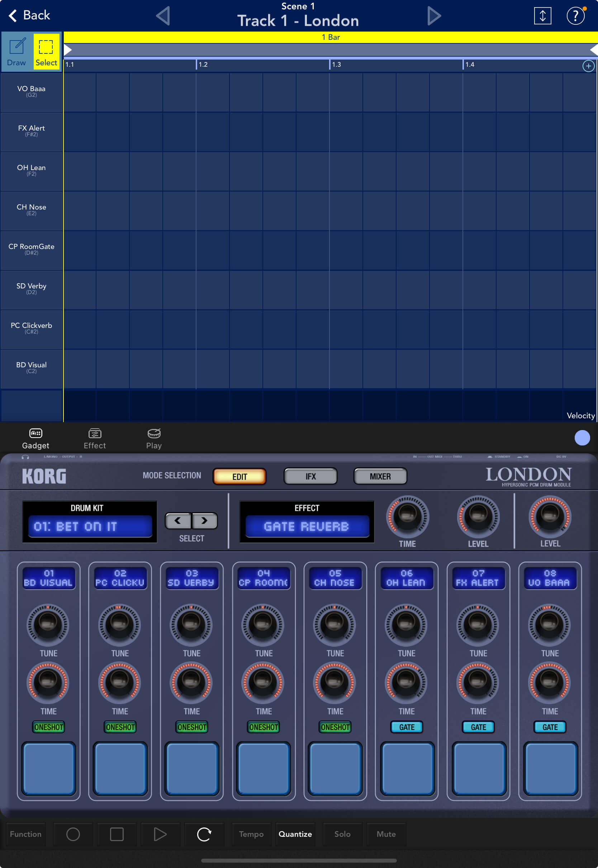Toggle the loop cycle button
The height and width of the screenshot is (868, 598).
tap(204, 834)
